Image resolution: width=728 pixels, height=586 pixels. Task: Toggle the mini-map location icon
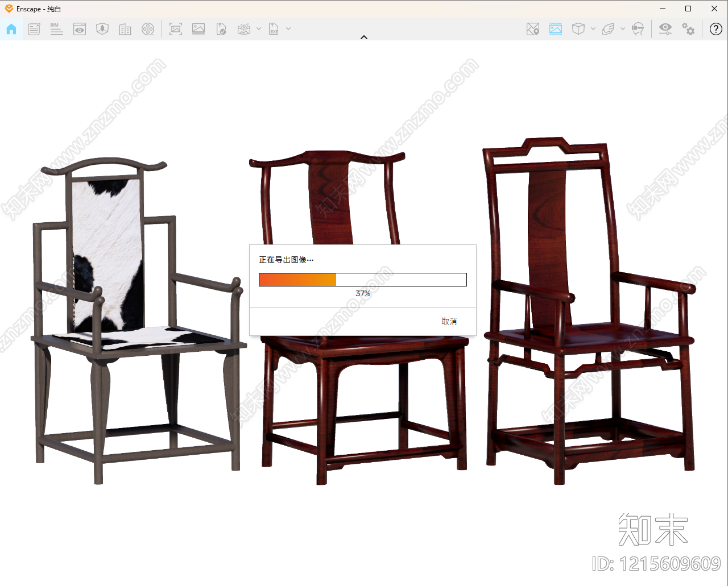(x=533, y=29)
